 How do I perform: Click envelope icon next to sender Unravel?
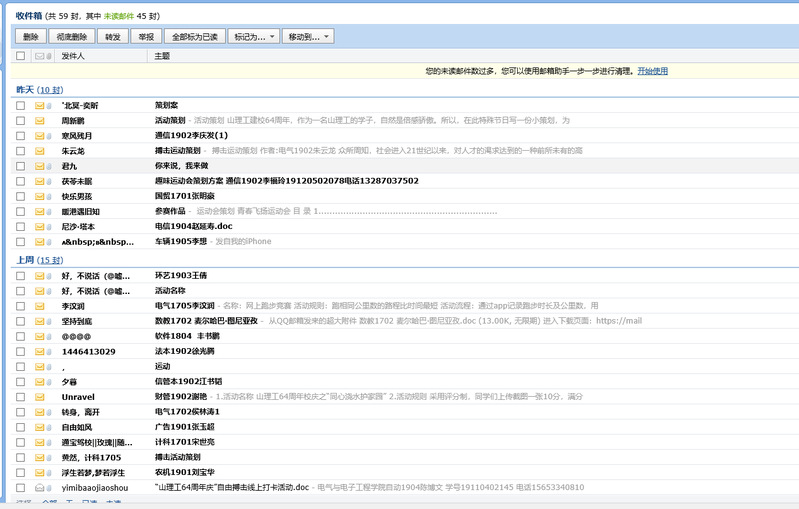40,396
